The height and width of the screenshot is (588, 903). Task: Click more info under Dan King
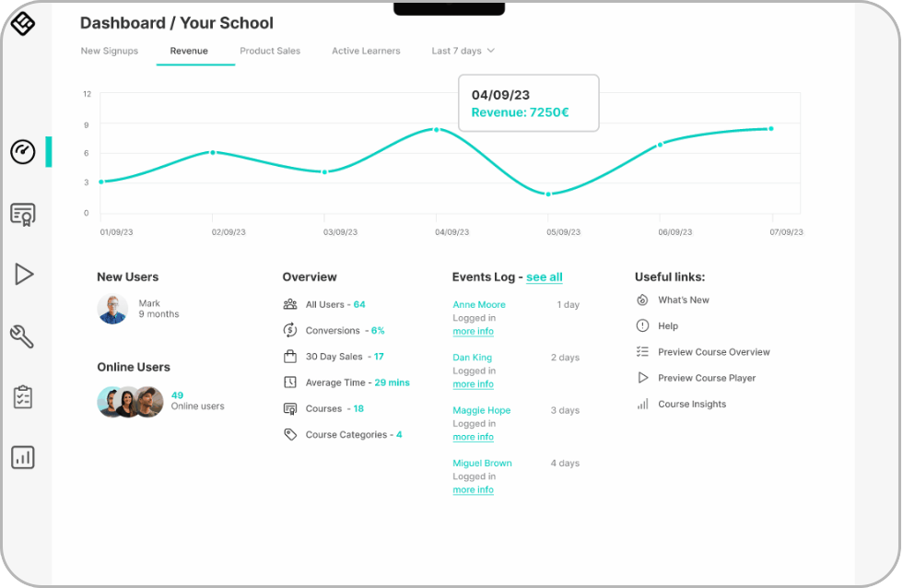click(x=473, y=384)
